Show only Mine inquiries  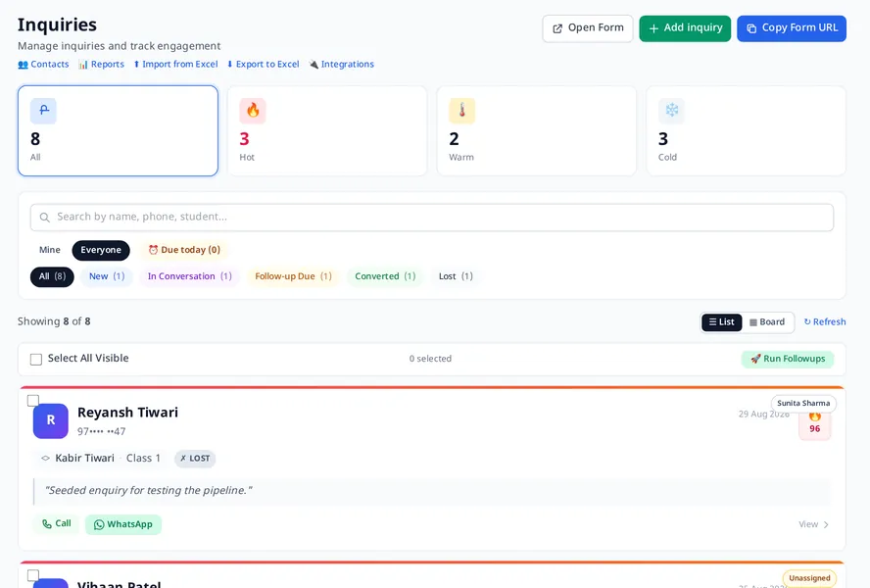pos(49,250)
